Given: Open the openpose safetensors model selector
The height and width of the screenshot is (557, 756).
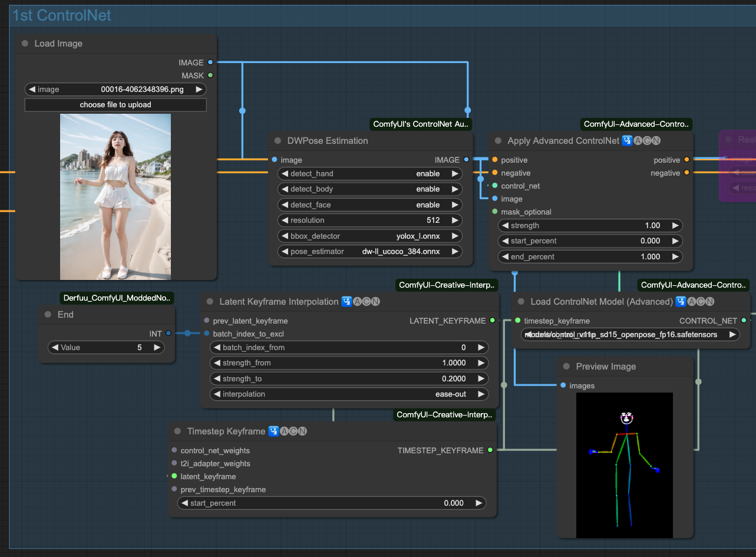Looking at the screenshot, I should coord(629,334).
